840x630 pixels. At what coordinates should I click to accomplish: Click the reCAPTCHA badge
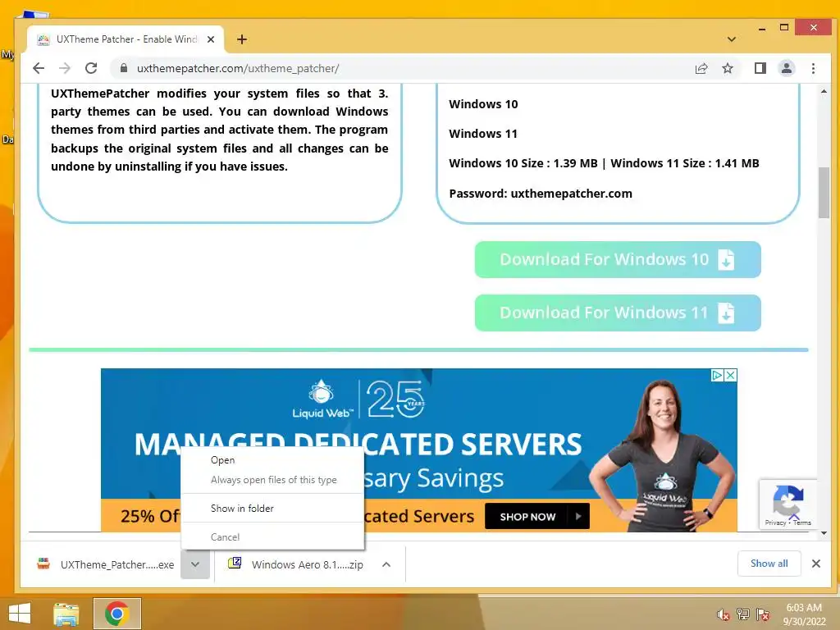(x=788, y=504)
